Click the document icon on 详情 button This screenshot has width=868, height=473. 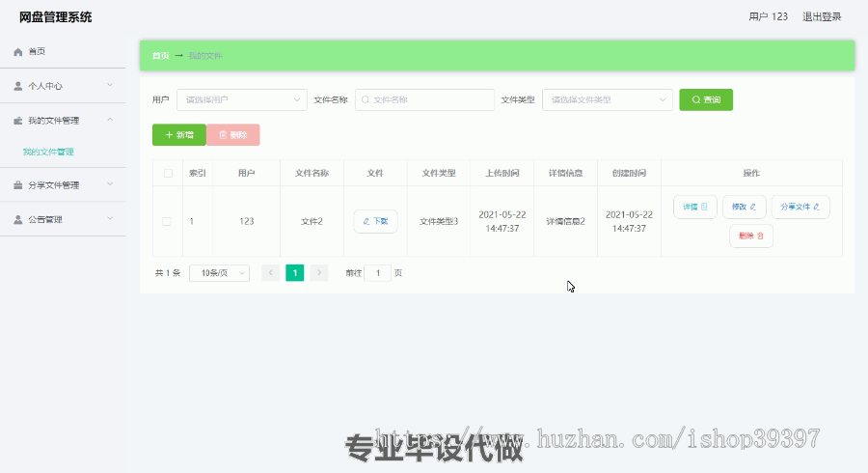coord(704,207)
